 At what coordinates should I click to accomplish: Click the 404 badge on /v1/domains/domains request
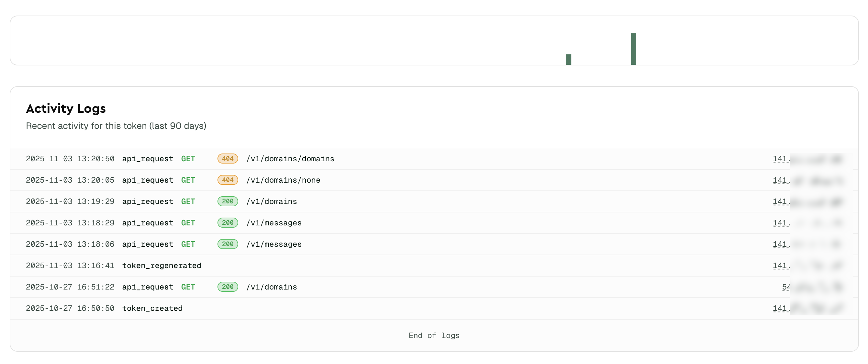click(228, 158)
